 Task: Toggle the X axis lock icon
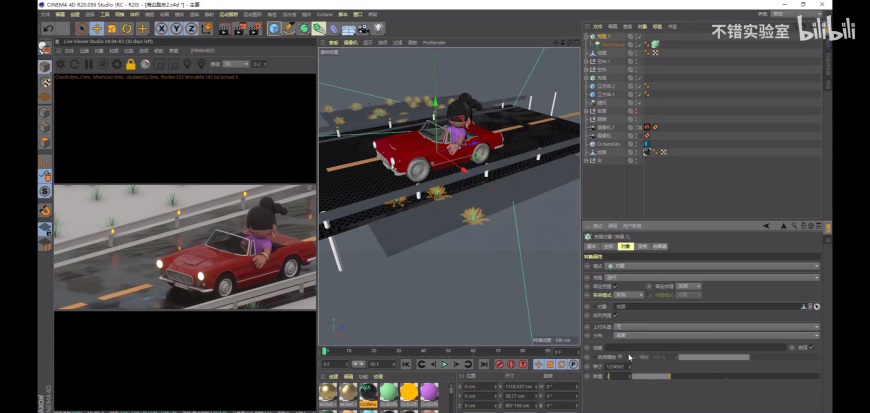(x=162, y=29)
